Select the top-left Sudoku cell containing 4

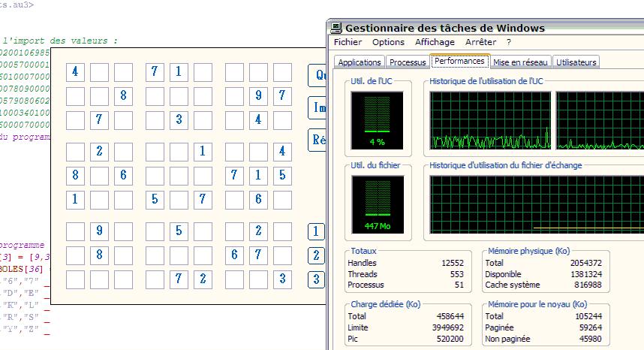(75, 72)
